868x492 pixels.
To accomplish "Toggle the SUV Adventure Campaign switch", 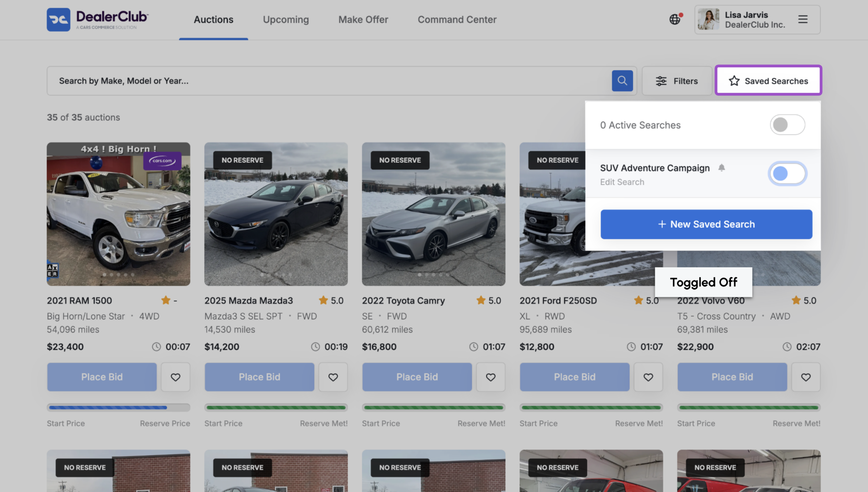I will (x=787, y=173).
